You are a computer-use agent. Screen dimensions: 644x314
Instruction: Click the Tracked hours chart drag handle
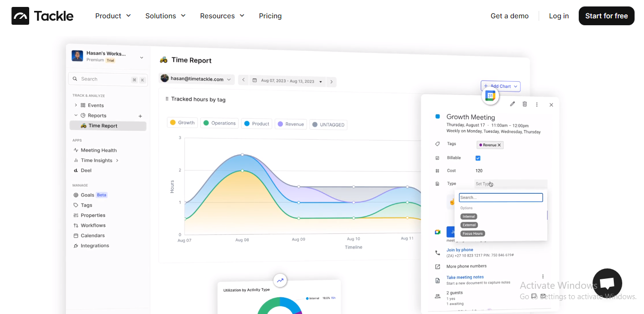167,99
